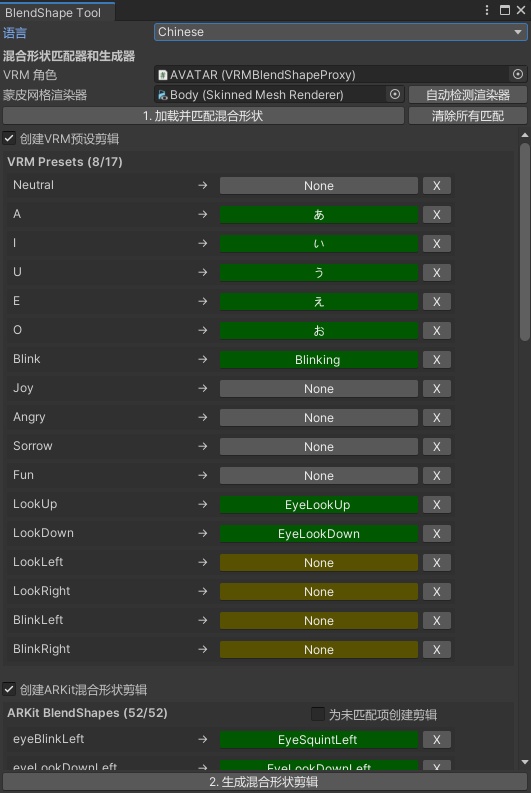Open the LookUp selector showing EyeLookUp
The width and height of the screenshot is (531, 793).
click(319, 505)
